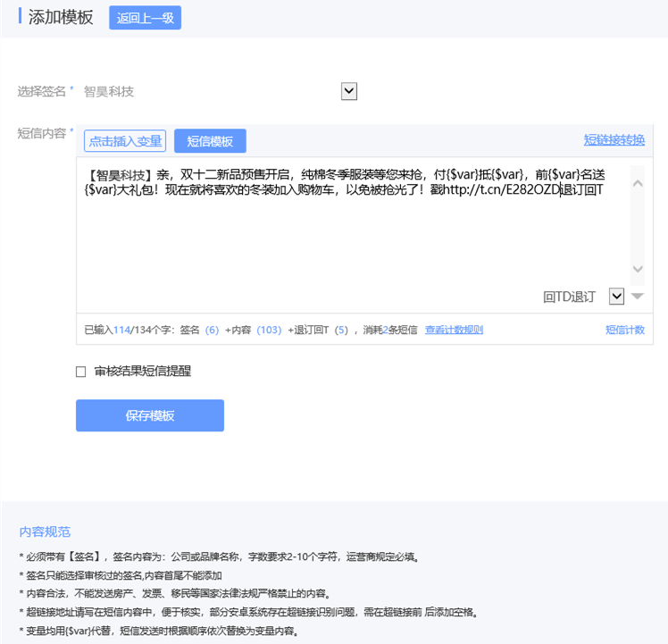Click the 短信内容 field label
Screen dimensions: 668x644
(x=42, y=133)
